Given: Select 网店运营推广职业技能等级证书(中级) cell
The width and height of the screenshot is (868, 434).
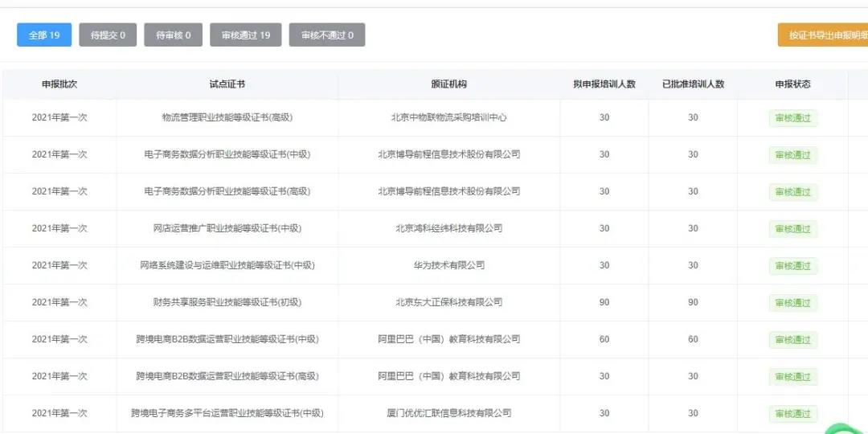Looking at the screenshot, I should (x=227, y=228).
